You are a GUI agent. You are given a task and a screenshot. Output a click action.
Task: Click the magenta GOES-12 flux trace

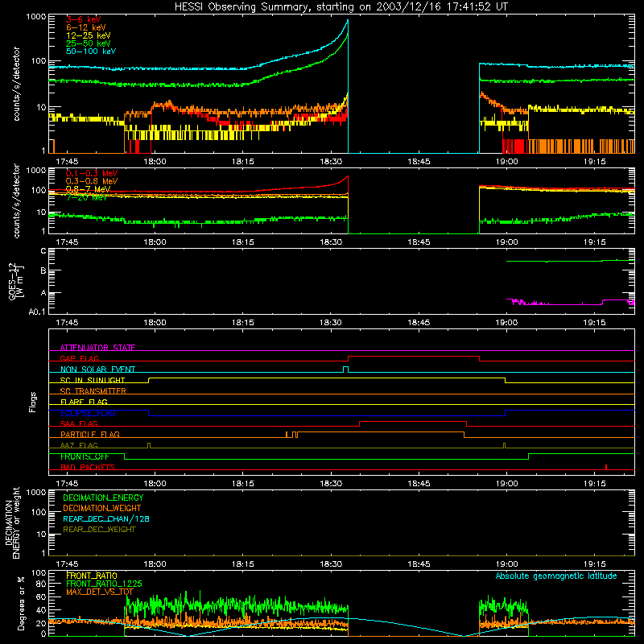571,303
